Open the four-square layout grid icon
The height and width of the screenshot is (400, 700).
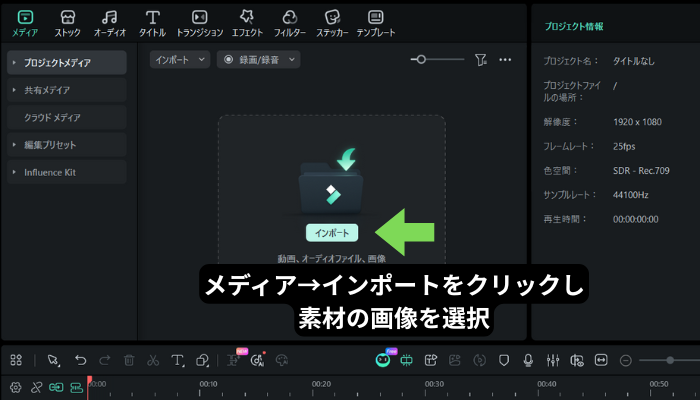coord(16,360)
